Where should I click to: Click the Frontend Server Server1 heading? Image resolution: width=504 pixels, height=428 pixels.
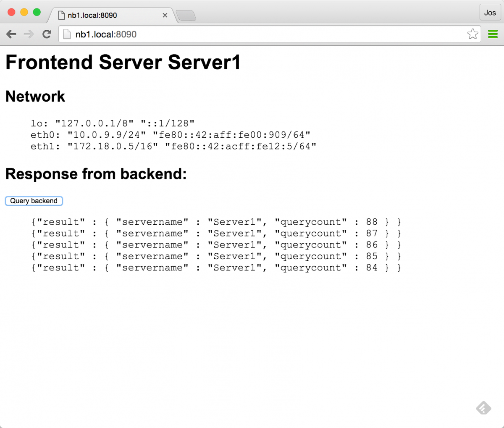click(x=123, y=62)
